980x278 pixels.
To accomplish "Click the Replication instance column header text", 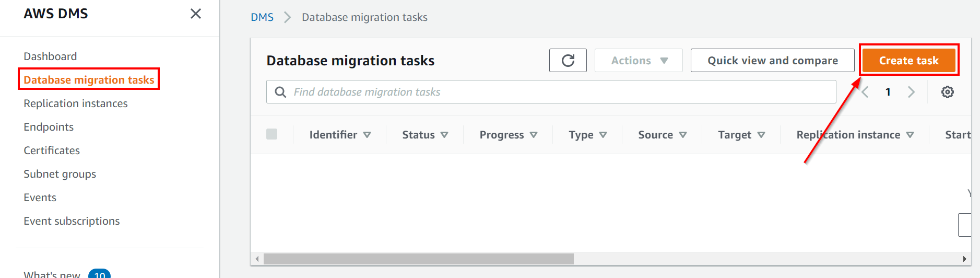I will click(x=848, y=135).
